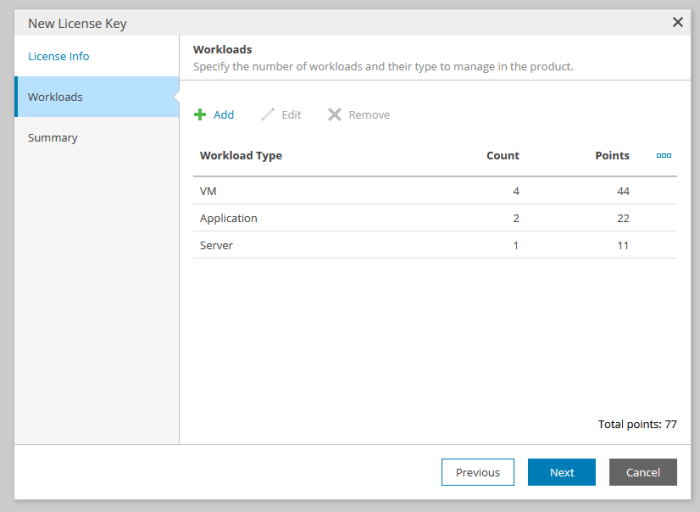This screenshot has height=512, width=700.
Task: Click the Add label in toolbar
Action: [223, 115]
